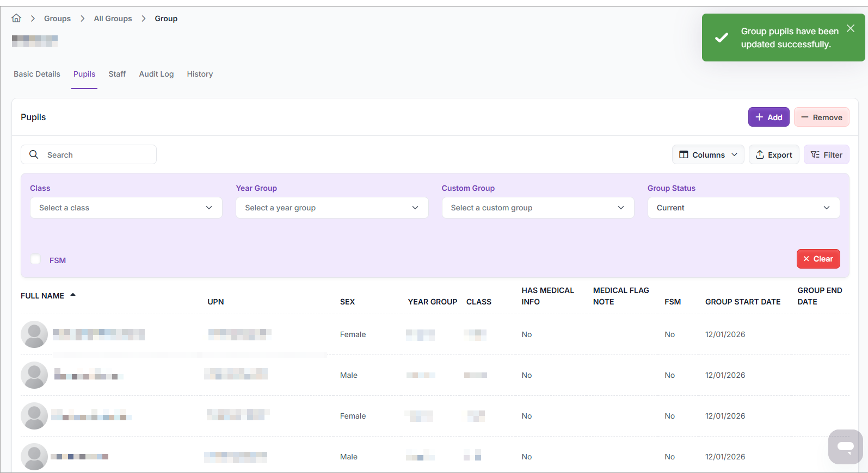Switch to the Staff tab
The image size is (868, 473).
117,74
